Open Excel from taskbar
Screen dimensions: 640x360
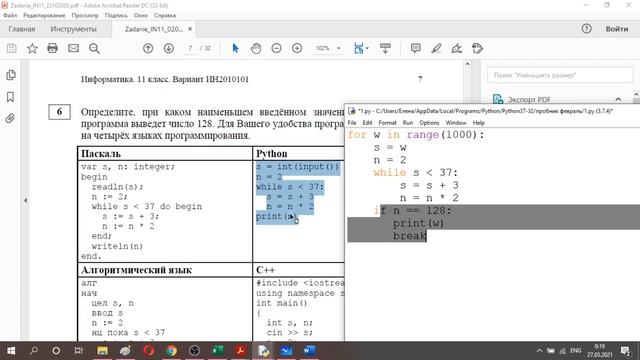tap(217, 351)
